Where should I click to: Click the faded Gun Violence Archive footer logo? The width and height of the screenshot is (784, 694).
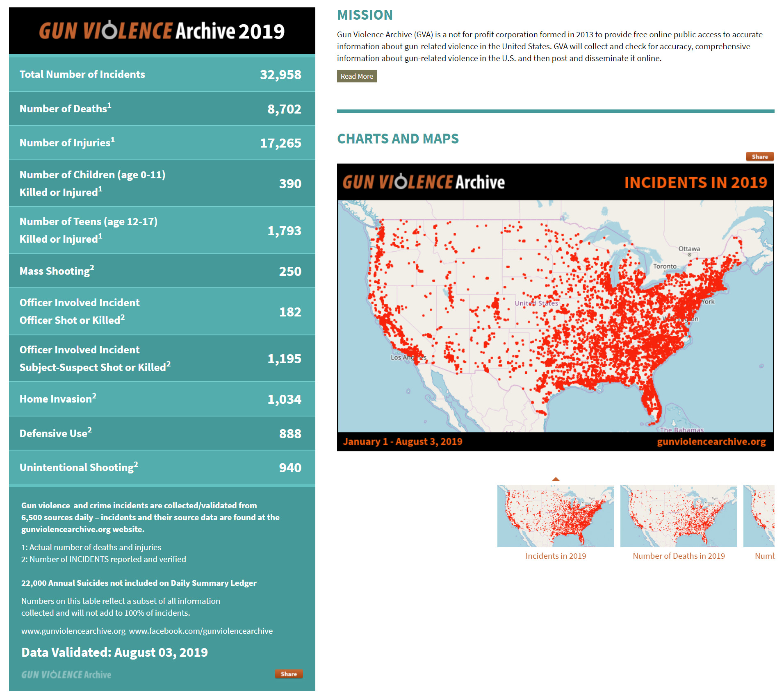(x=66, y=674)
